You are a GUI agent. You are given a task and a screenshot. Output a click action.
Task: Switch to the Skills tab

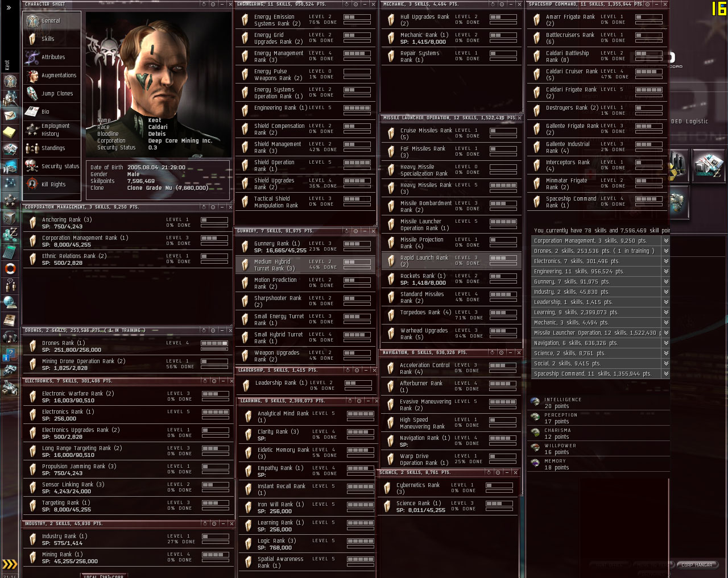(52, 39)
